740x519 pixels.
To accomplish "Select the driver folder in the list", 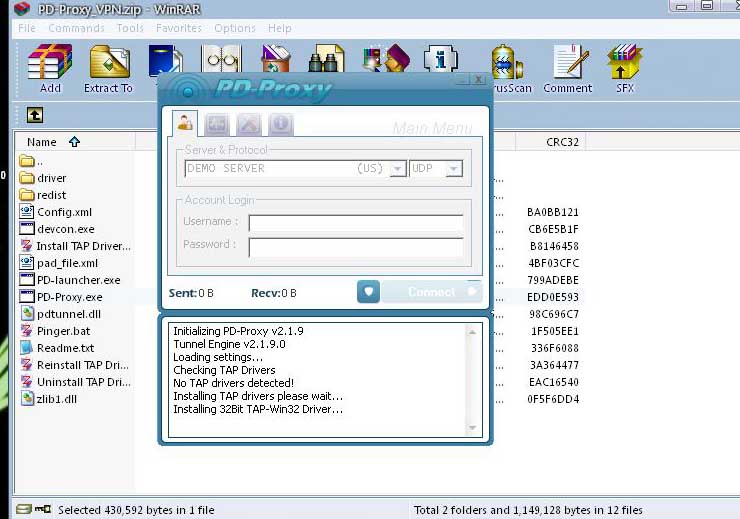I will click(x=43, y=178).
